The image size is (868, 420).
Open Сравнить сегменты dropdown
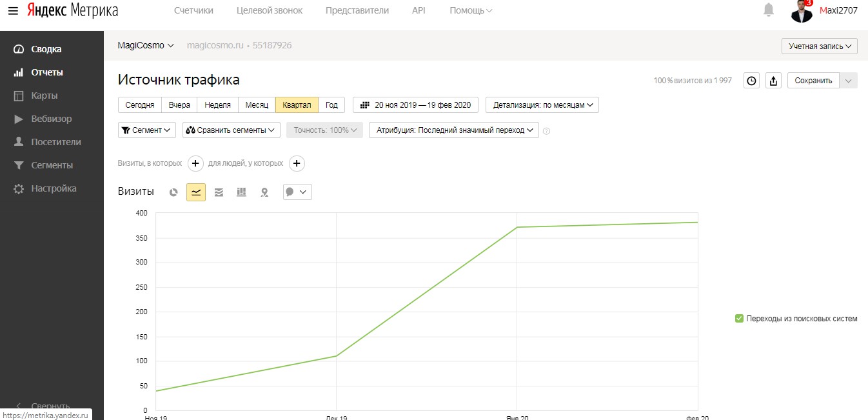tap(232, 130)
